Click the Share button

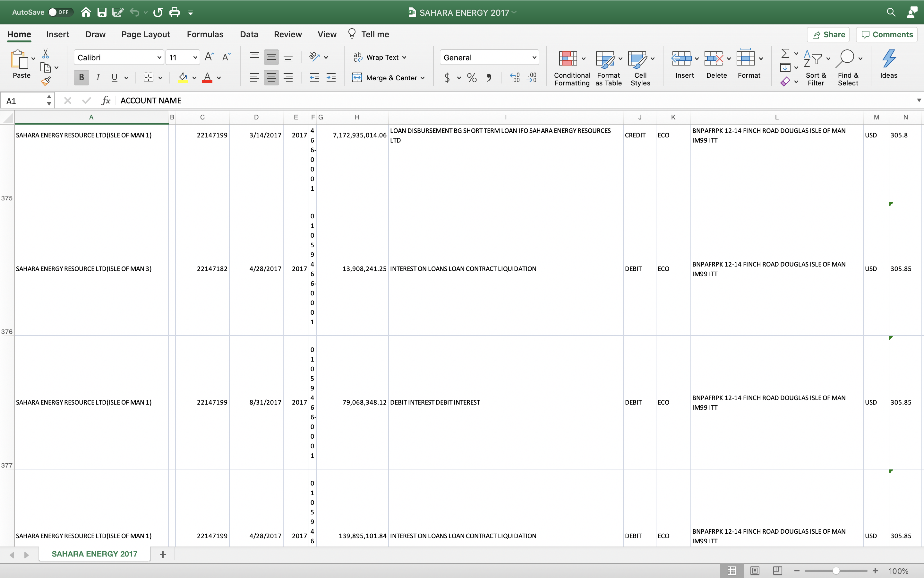pyautogui.click(x=828, y=34)
